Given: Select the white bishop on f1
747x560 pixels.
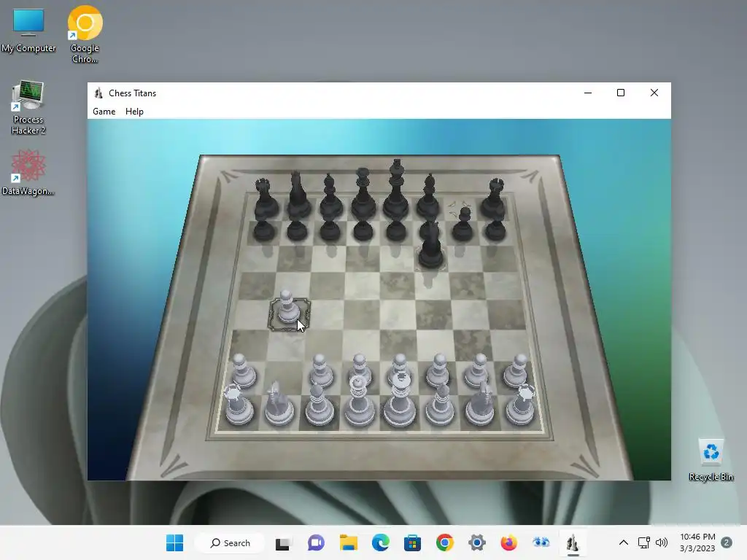Looking at the screenshot, I should pos(440,405).
